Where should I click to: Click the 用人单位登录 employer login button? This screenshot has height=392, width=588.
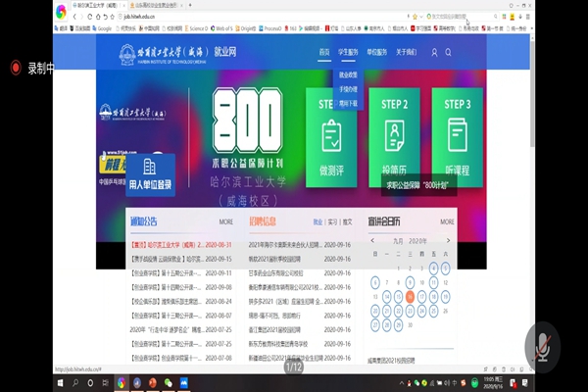(x=150, y=174)
